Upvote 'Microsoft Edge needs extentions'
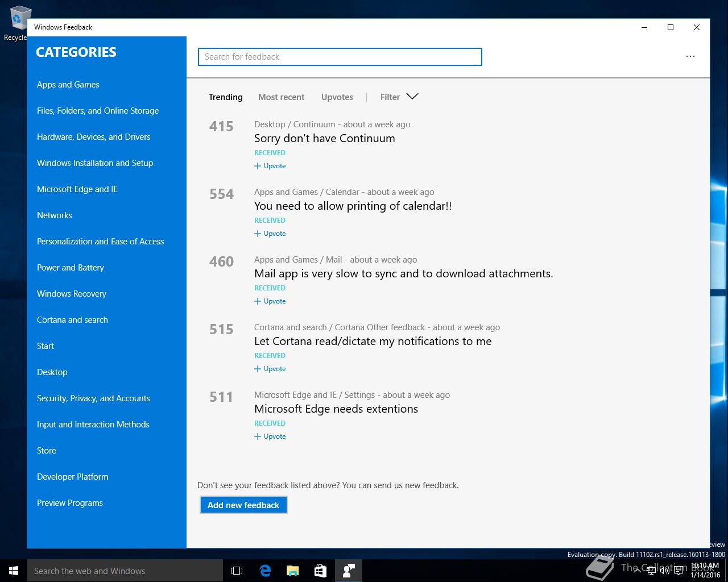The height and width of the screenshot is (582, 728). click(x=270, y=436)
